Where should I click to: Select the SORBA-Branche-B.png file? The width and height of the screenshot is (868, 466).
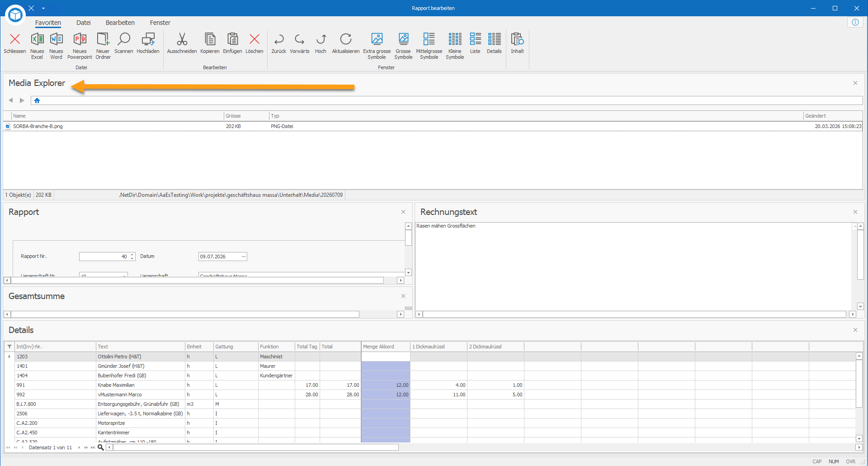coord(38,126)
